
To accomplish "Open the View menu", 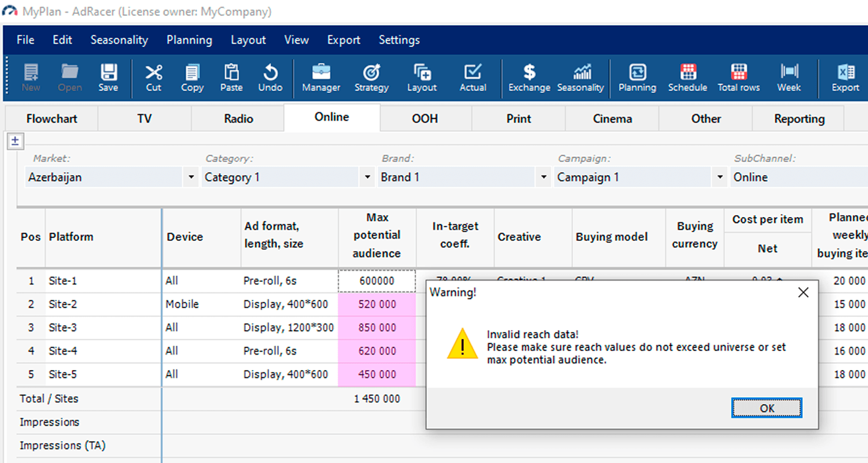I will tap(297, 40).
